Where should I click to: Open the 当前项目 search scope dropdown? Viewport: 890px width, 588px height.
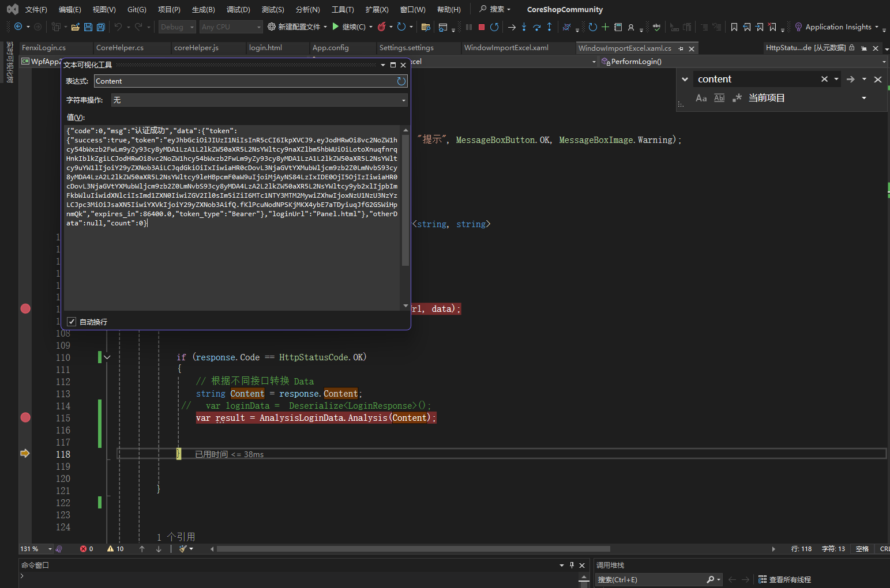tap(864, 98)
